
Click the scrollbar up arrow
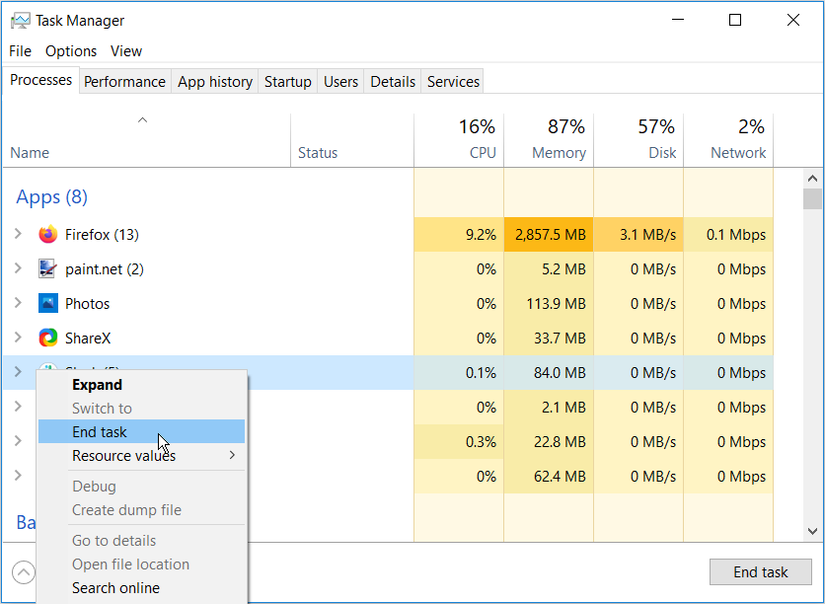tap(812, 178)
